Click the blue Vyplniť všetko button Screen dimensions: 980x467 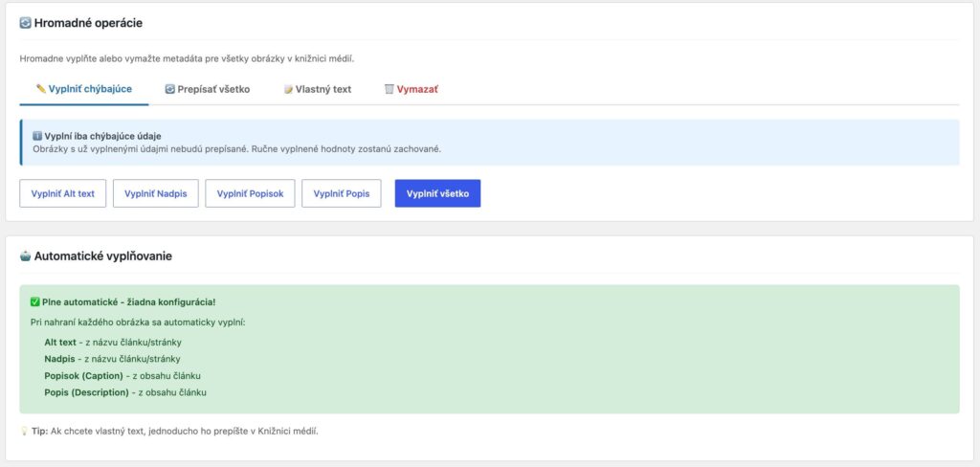coord(437,194)
